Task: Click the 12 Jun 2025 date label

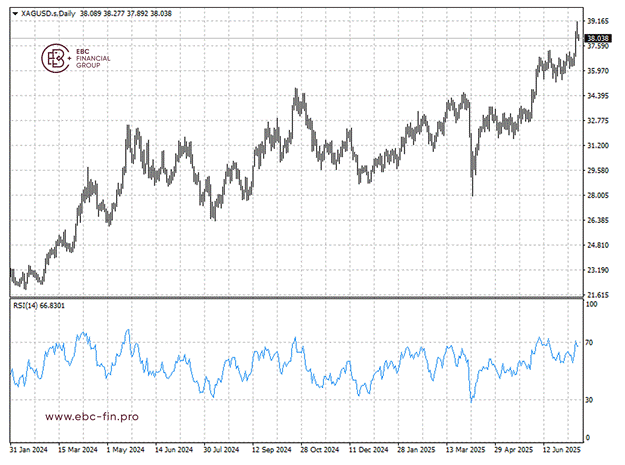Action: [561, 449]
